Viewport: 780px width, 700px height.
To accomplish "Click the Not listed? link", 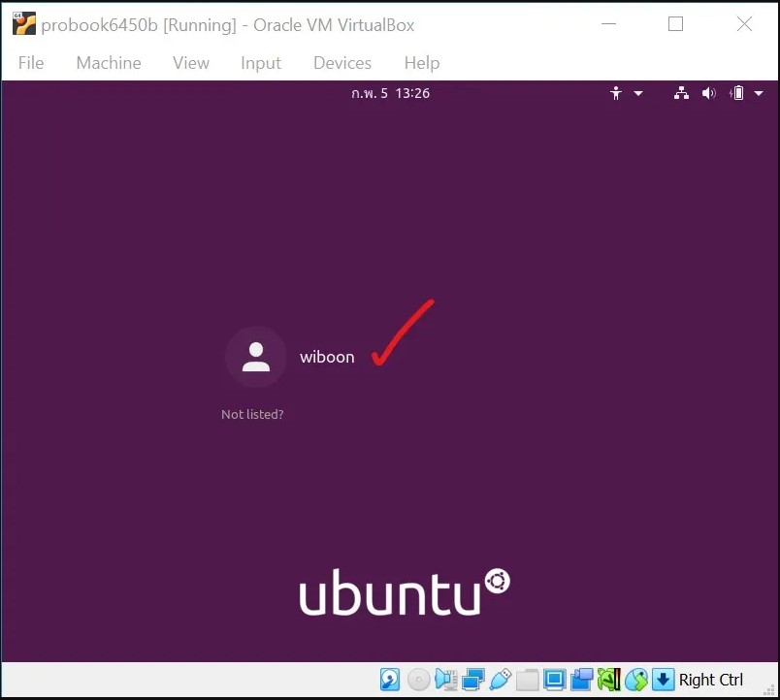I will (x=252, y=414).
